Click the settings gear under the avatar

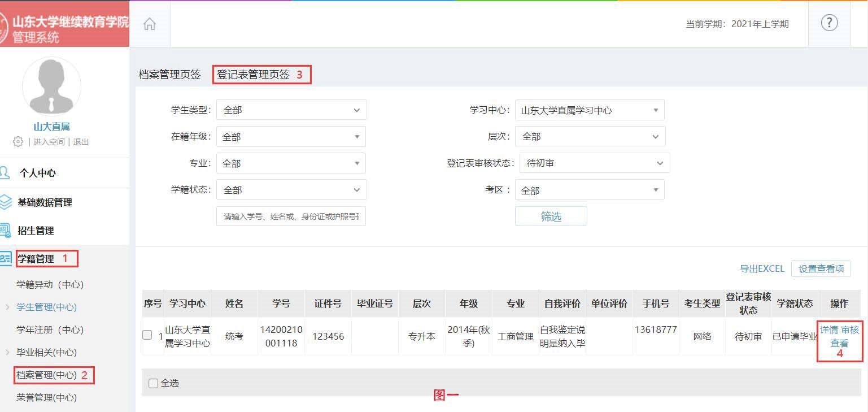pyautogui.click(x=18, y=142)
